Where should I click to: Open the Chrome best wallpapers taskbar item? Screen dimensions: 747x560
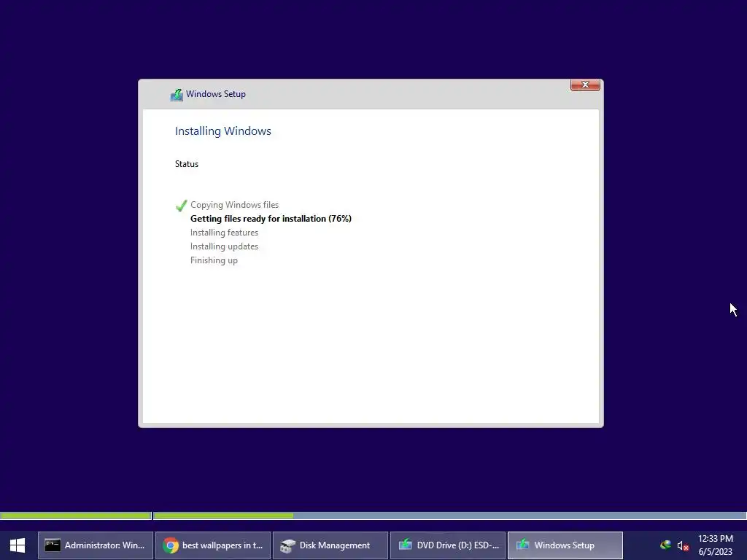tap(213, 545)
